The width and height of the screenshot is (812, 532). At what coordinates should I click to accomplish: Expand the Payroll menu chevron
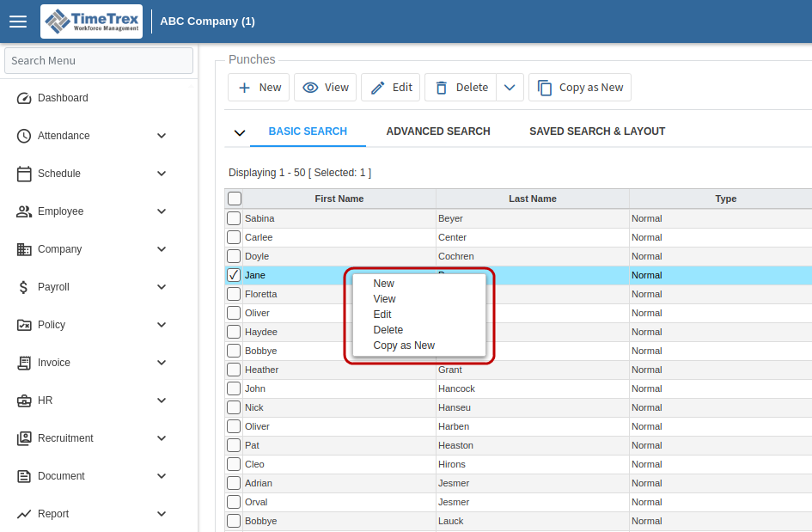point(162,287)
